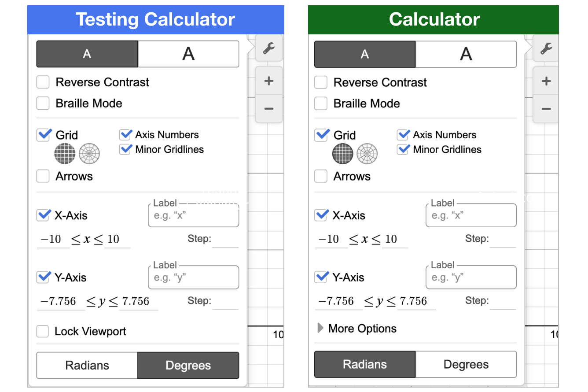The height and width of the screenshot is (392, 588).
Task: Zoom in with Testing Calculator plus button
Action: [268, 81]
